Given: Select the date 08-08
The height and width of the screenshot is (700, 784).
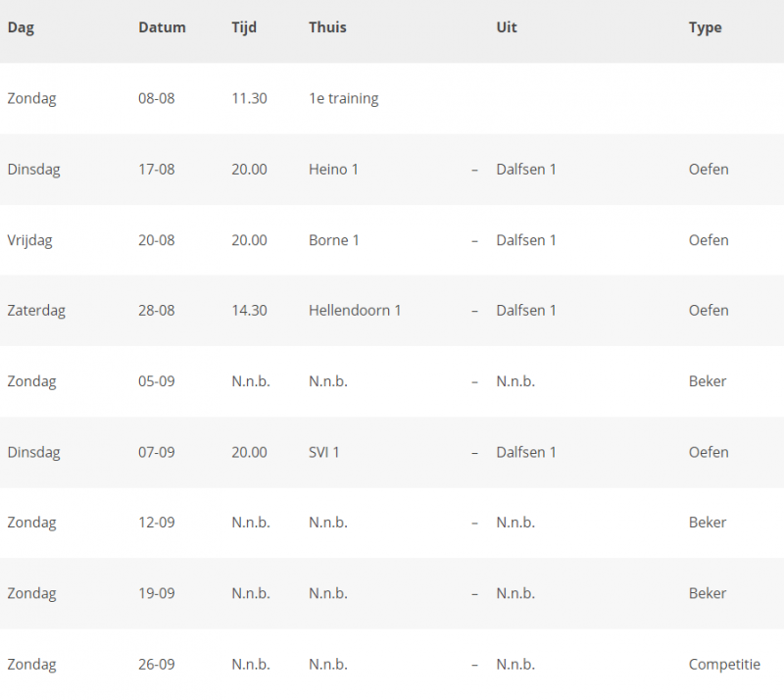Looking at the screenshot, I should 157,98.
